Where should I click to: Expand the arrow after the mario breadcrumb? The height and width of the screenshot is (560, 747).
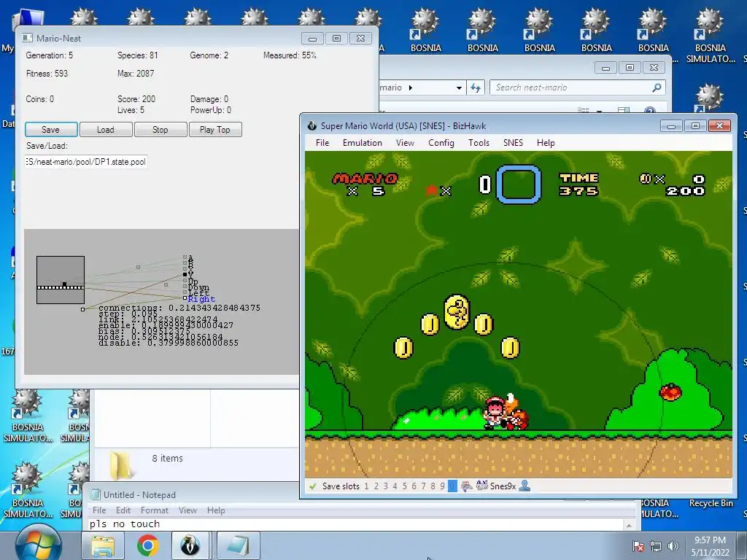(x=411, y=87)
